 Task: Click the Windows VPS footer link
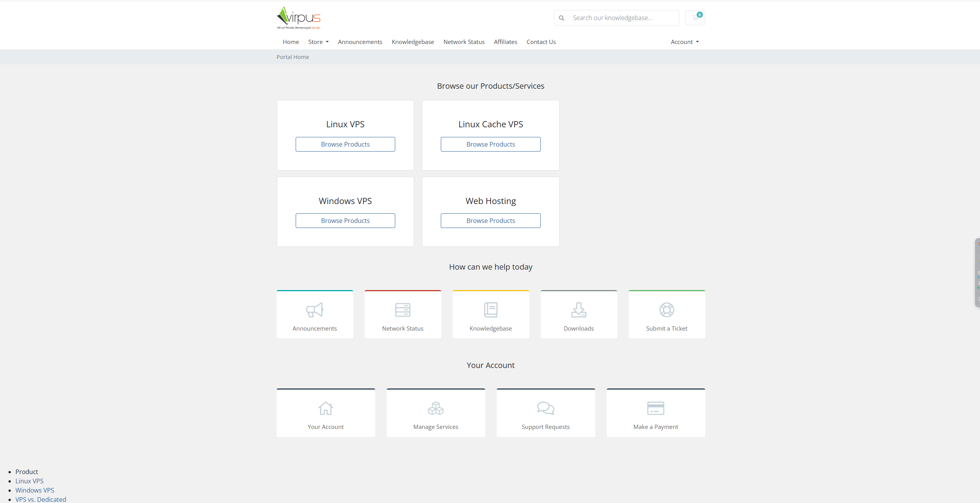pos(35,490)
